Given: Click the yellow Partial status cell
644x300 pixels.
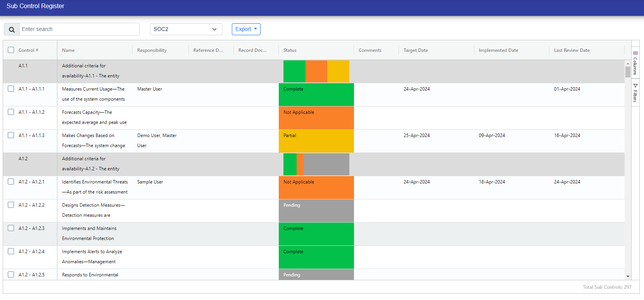Looking at the screenshot, I should coord(316,141).
